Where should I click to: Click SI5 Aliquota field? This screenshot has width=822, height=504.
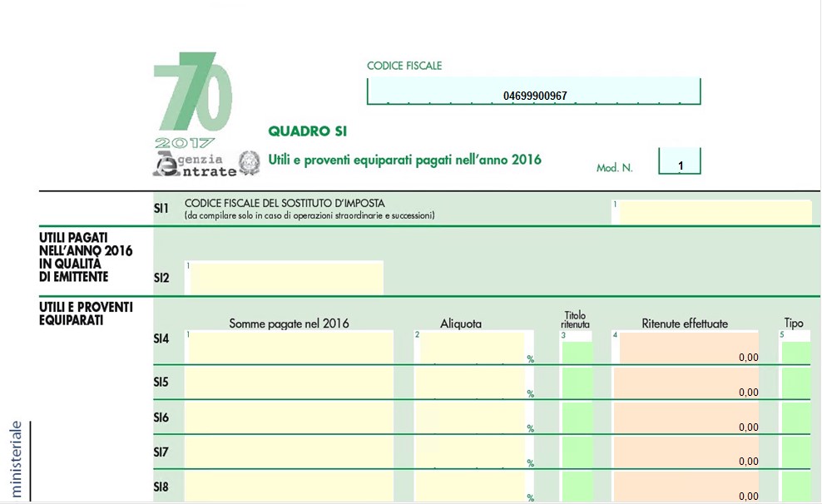click(x=470, y=382)
